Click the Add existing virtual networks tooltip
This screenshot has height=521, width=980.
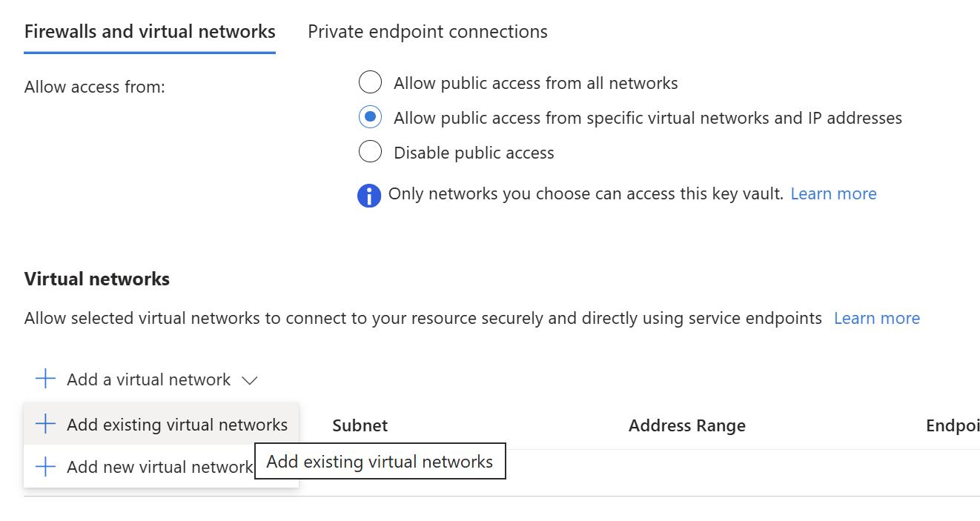(380, 462)
